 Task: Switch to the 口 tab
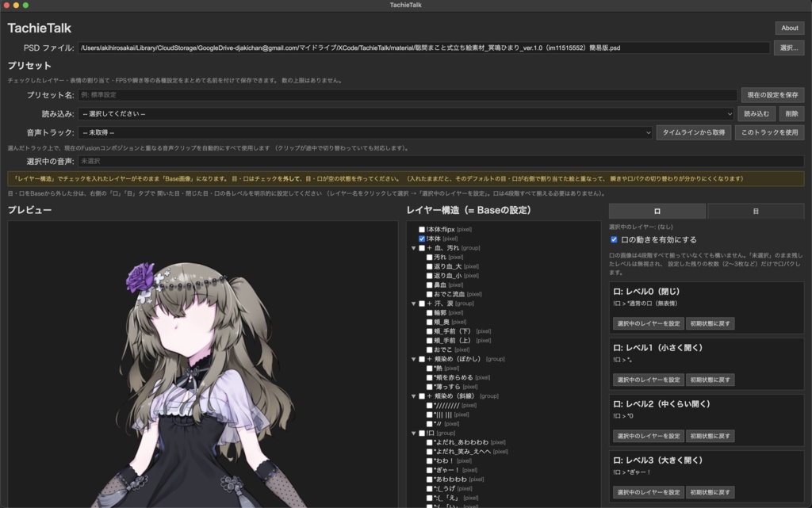[x=657, y=211]
